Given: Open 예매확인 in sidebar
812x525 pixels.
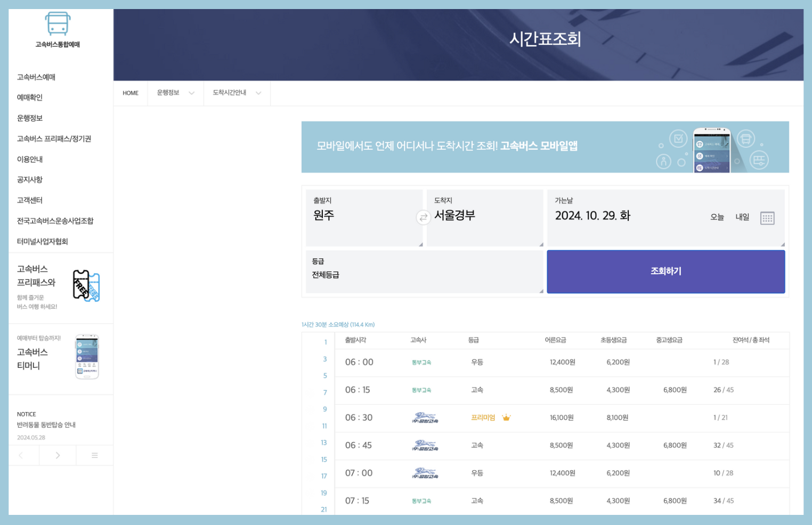Looking at the screenshot, I should pos(30,97).
